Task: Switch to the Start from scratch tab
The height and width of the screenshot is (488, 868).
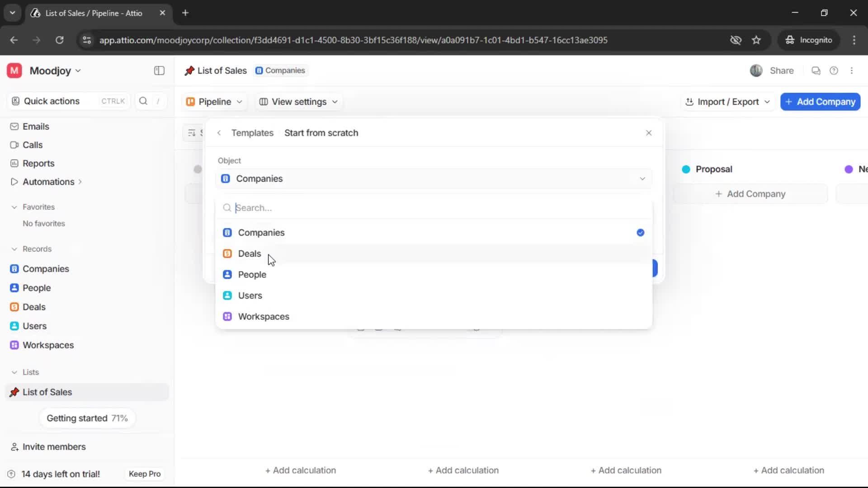Action: coord(321,133)
